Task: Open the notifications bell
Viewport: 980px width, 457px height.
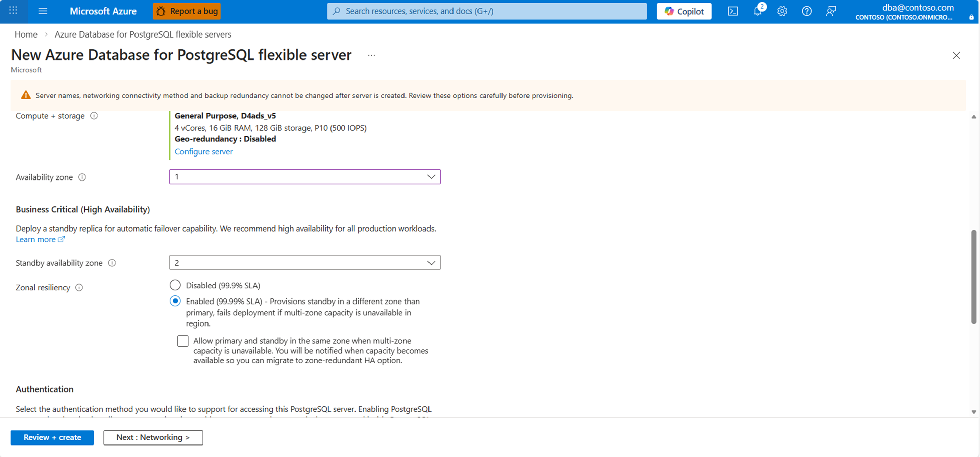Action: 757,11
